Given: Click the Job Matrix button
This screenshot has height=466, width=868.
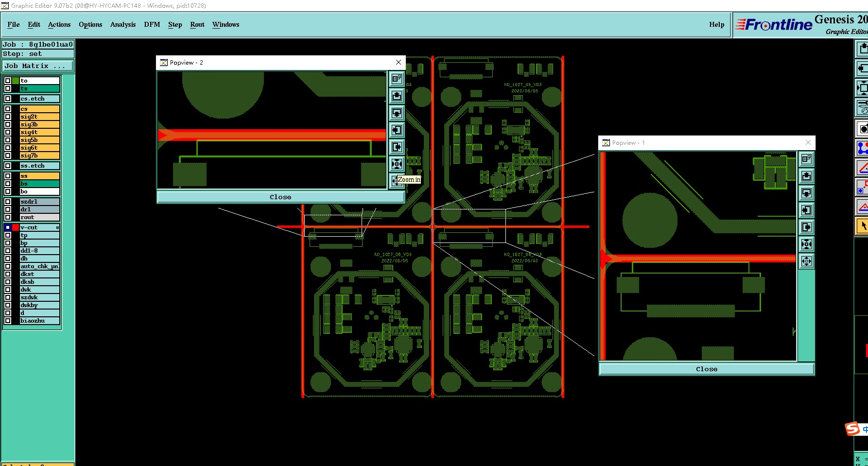Looking at the screenshot, I should click(38, 66).
